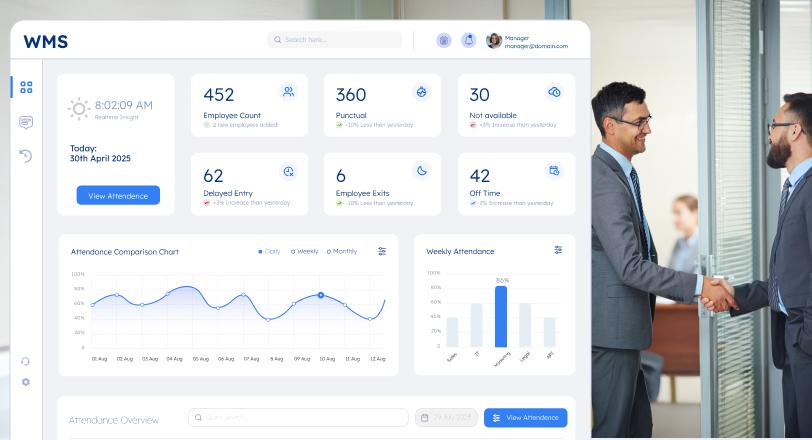The image size is (812, 440).
Task: Select the Weekly chart option
Action: click(304, 252)
